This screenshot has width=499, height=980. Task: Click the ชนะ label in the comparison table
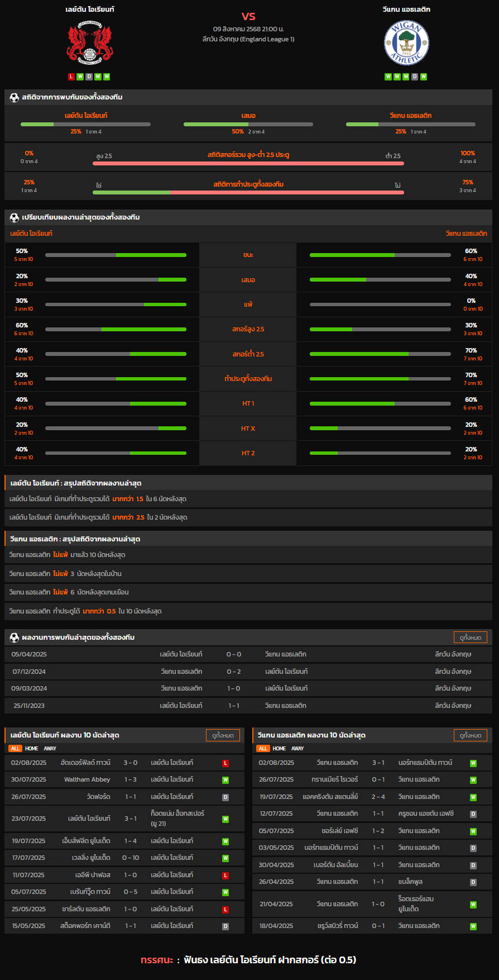click(x=248, y=255)
